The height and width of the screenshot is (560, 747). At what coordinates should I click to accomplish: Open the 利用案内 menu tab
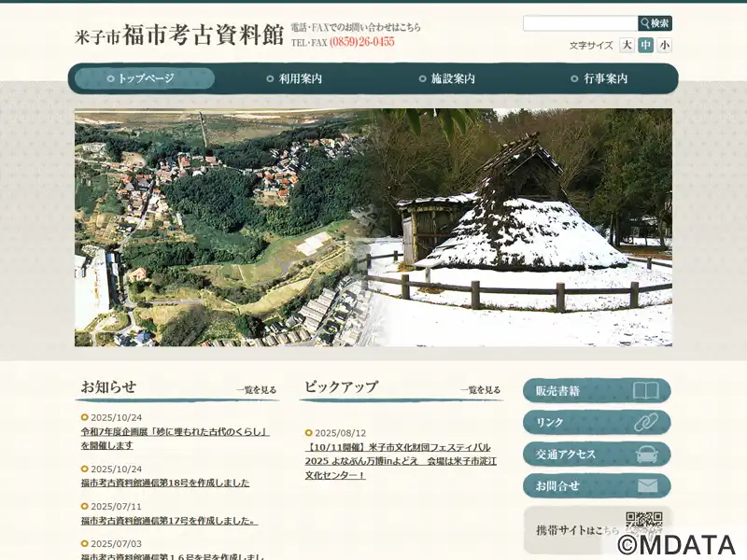294,78
